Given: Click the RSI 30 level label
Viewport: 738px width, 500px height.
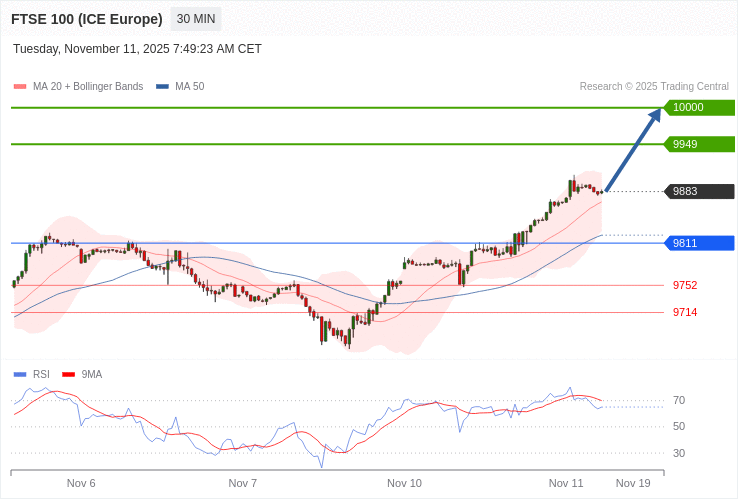Looking at the screenshot, I should (x=679, y=453).
